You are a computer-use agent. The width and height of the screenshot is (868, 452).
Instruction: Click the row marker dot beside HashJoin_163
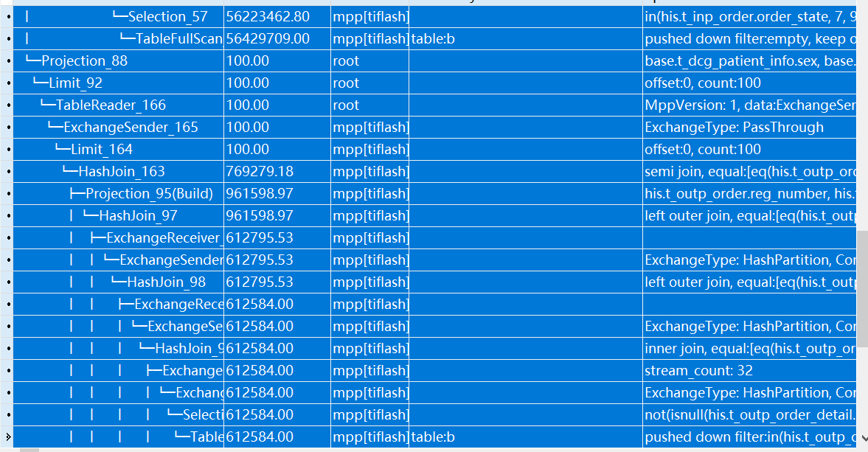(7, 171)
